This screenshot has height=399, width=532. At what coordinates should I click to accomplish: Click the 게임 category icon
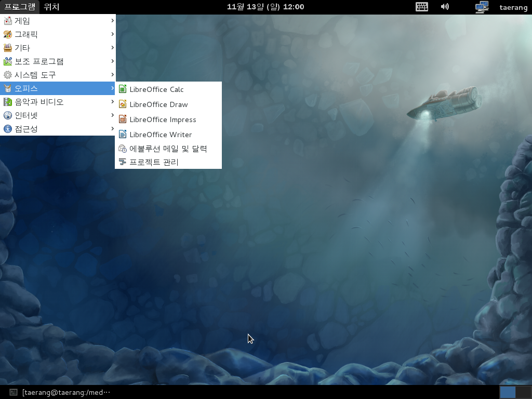point(7,21)
